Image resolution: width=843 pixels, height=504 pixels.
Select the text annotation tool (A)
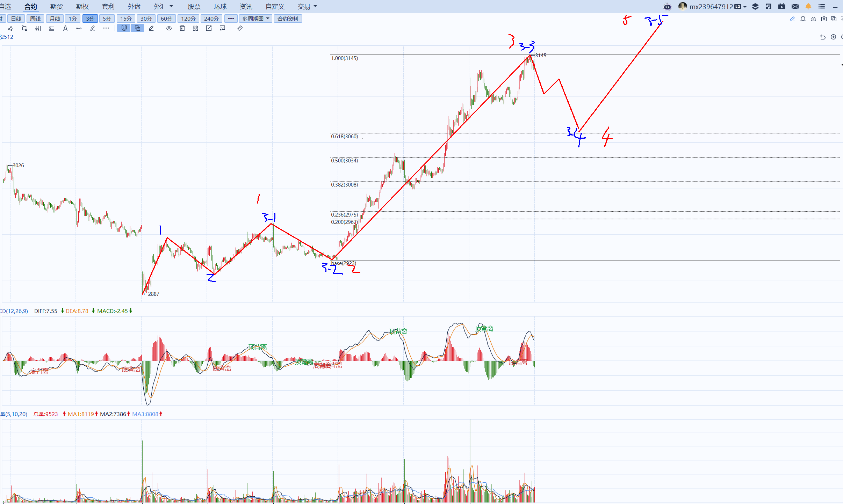[65, 28]
